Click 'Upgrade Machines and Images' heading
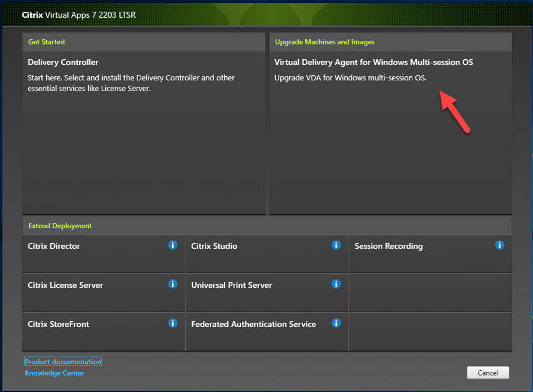 click(x=325, y=42)
